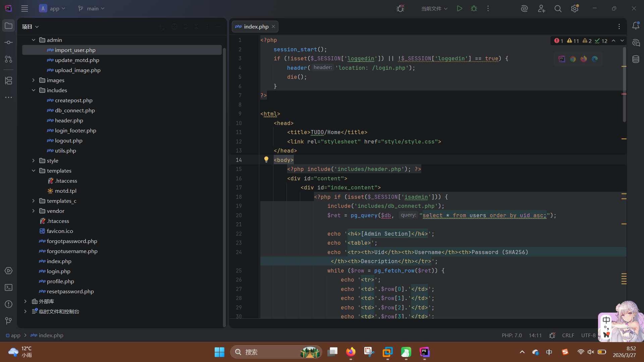Open Windows Start menu
Viewport: 644px width, 362px height.
click(x=219, y=352)
